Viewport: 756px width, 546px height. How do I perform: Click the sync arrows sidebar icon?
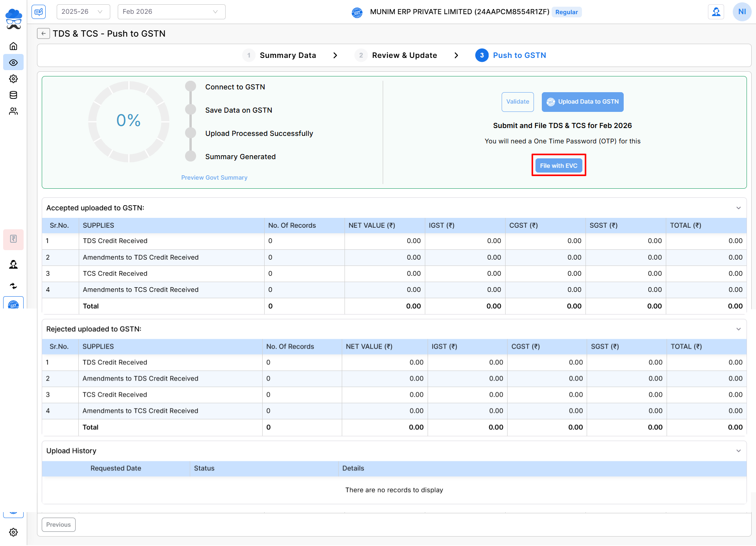point(13,286)
